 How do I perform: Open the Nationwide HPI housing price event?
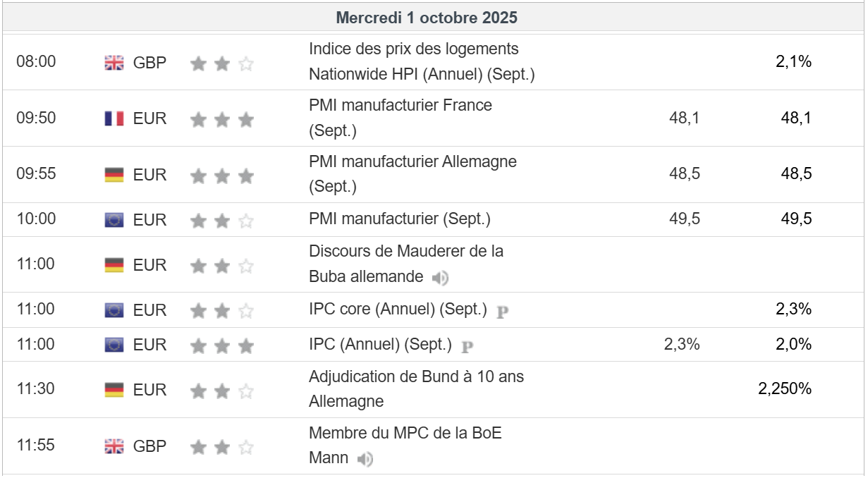[421, 61]
